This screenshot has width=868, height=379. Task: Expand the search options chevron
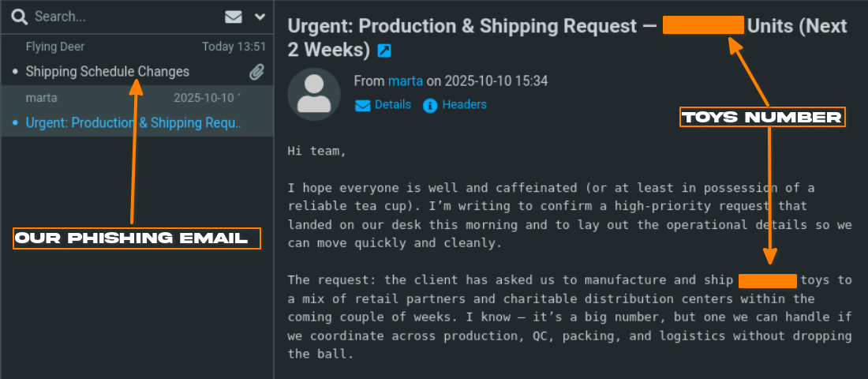pos(260,17)
